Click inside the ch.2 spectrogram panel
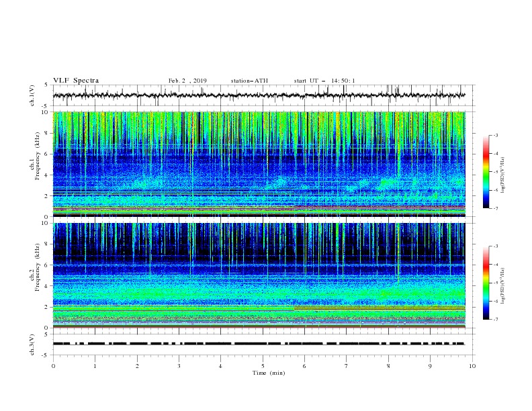This screenshot has width=532, height=411. (259, 275)
